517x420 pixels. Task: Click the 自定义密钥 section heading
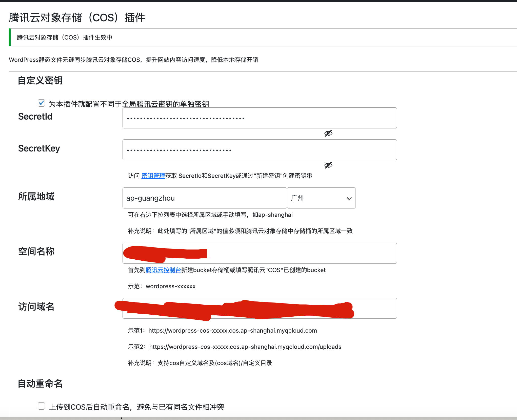[40, 81]
